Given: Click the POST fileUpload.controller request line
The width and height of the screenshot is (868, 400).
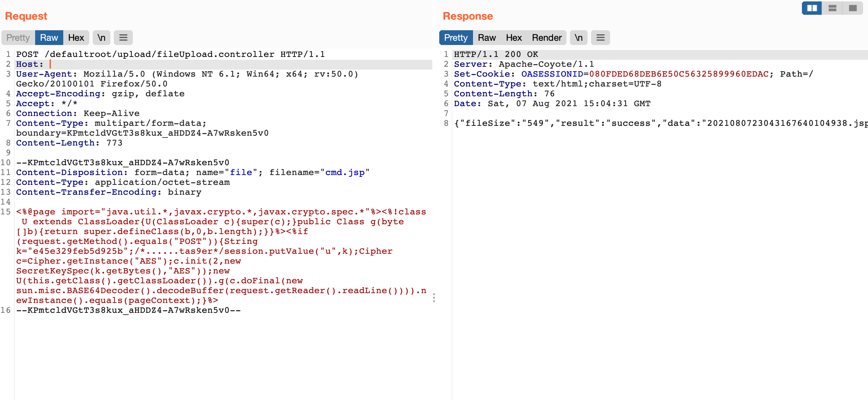Looking at the screenshot, I should tap(170, 54).
